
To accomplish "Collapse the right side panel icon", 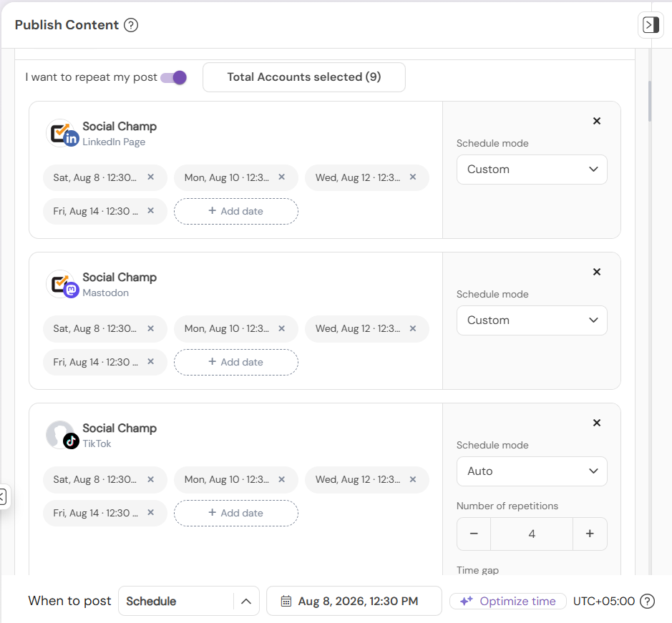I will [x=651, y=25].
